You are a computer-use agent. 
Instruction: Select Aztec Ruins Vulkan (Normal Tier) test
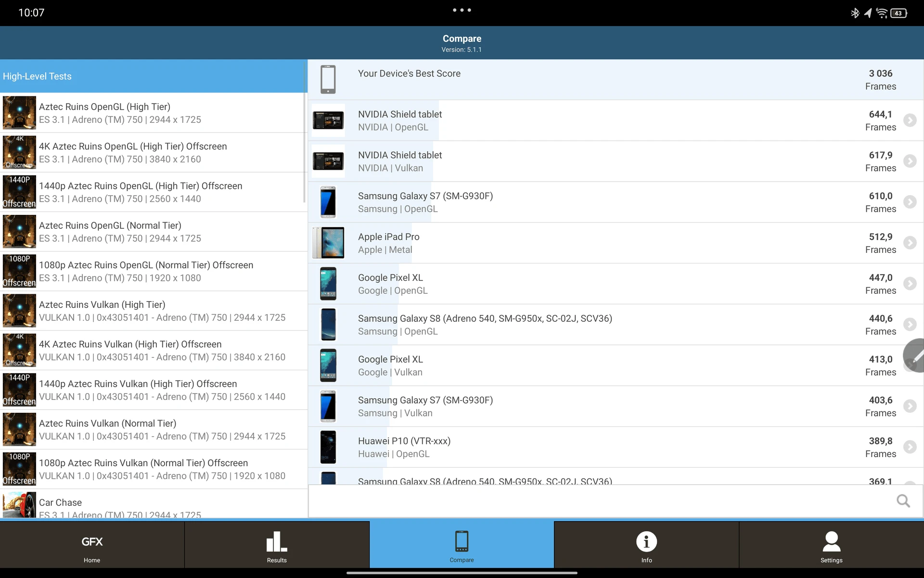click(x=154, y=430)
